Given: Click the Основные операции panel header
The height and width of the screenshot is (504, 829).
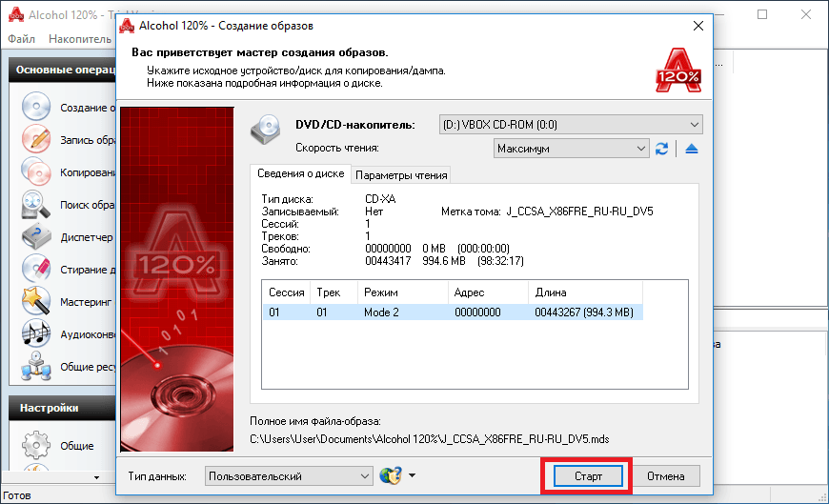Looking at the screenshot, I should [62, 70].
